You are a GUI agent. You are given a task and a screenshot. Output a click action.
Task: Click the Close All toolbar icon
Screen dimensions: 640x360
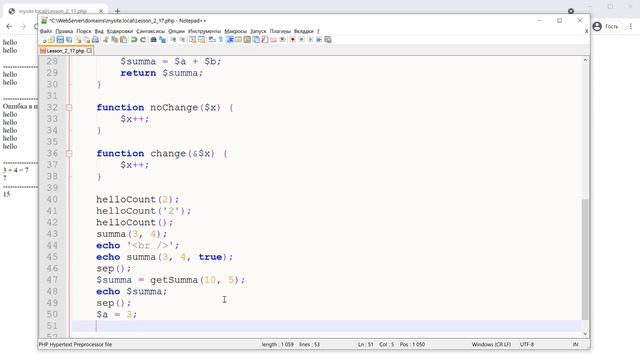coord(87,40)
